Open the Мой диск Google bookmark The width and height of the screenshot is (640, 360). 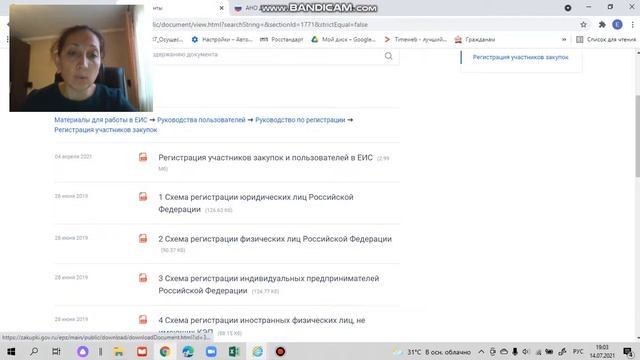point(343,40)
